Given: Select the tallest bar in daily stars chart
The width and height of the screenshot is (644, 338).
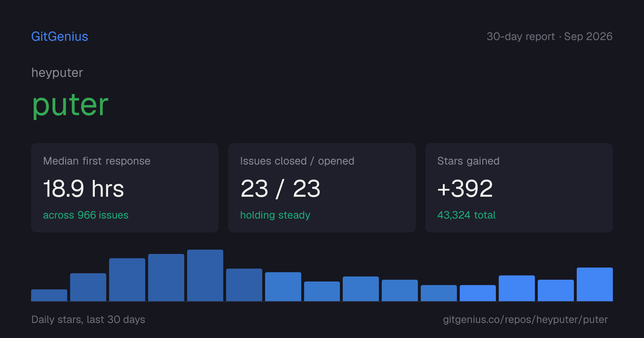Looking at the screenshot, I should 205,275.
